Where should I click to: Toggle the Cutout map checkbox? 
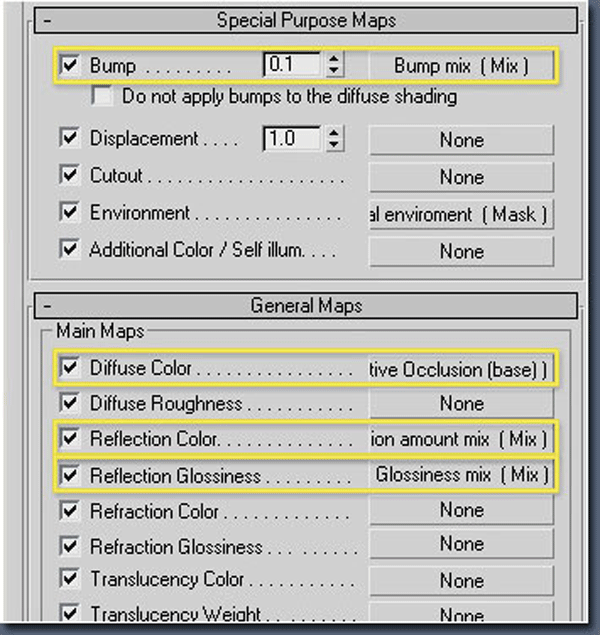(x=69, y=176)
